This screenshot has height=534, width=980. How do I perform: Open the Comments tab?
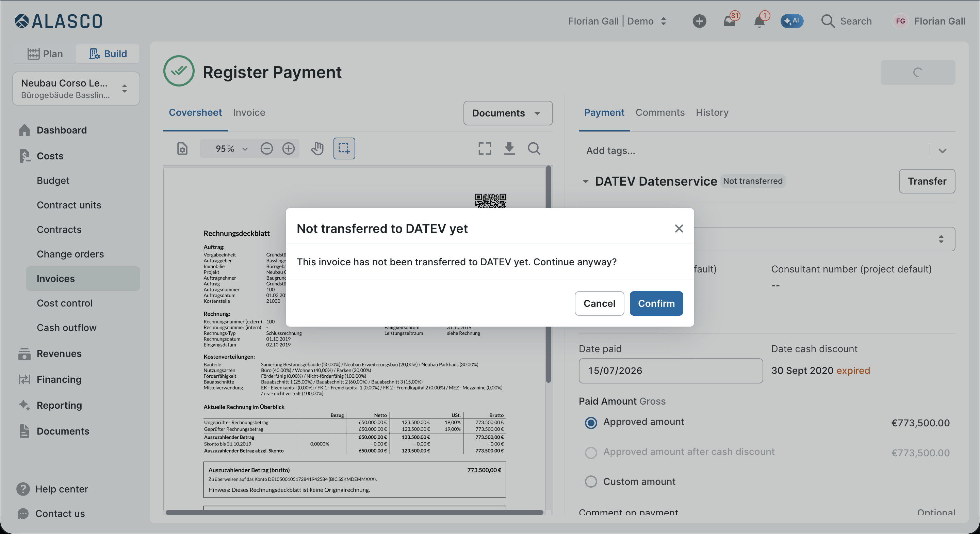coord(660,112)
